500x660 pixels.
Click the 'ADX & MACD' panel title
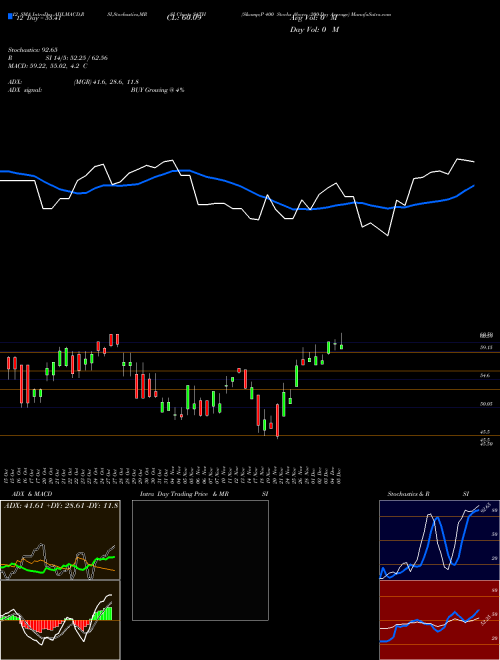click(x=32, y=494)
